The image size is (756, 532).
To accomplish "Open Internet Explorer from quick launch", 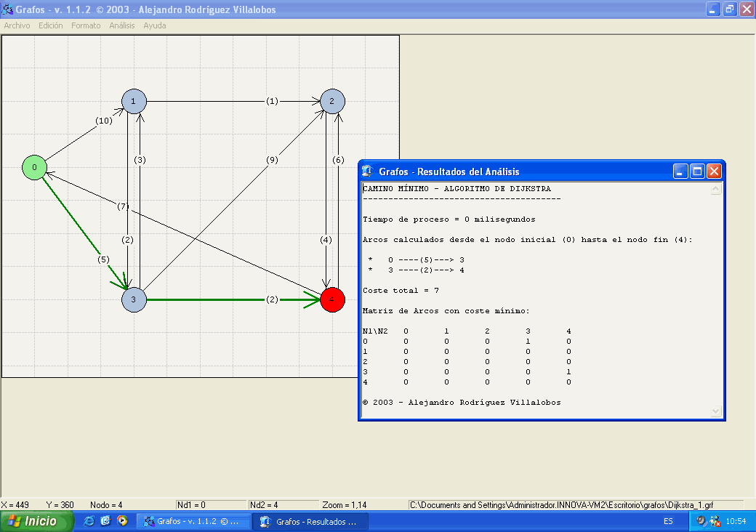I will click(x=89, y=521).
